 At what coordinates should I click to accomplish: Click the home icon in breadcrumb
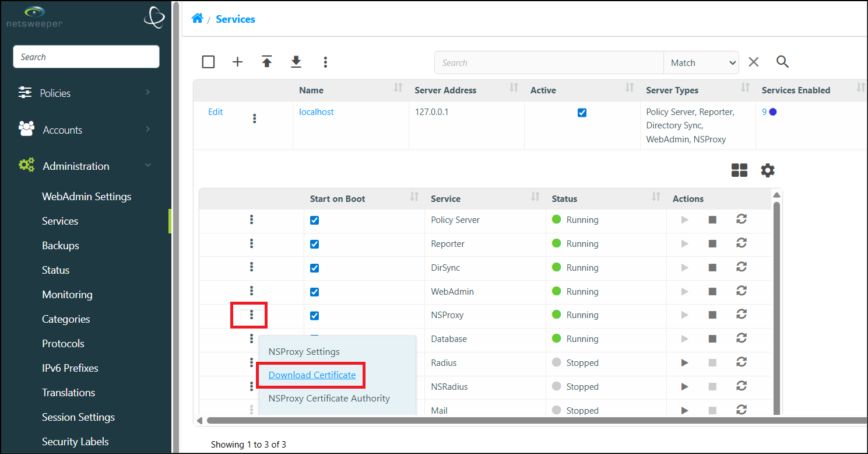click(198, 19)
